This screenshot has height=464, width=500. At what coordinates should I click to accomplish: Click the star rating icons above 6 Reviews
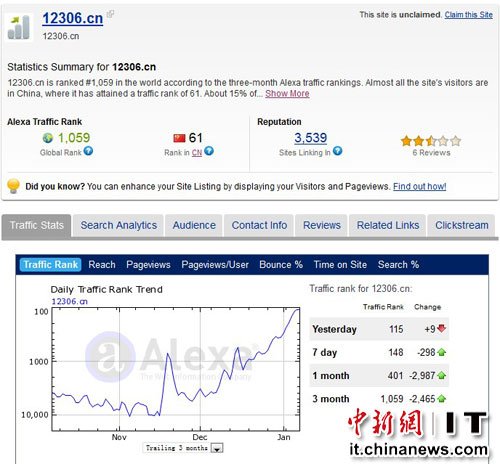(431, 141)
